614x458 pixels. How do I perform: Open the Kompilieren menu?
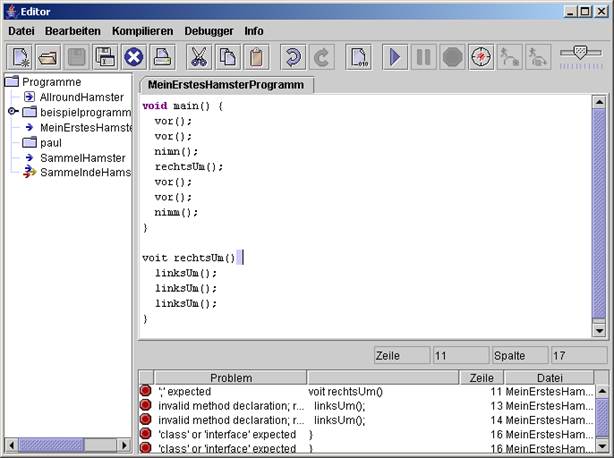pos(142,31)
